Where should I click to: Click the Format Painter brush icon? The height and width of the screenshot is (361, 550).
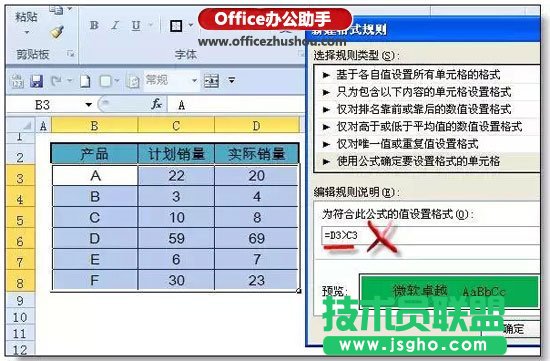tap(57, 33)
